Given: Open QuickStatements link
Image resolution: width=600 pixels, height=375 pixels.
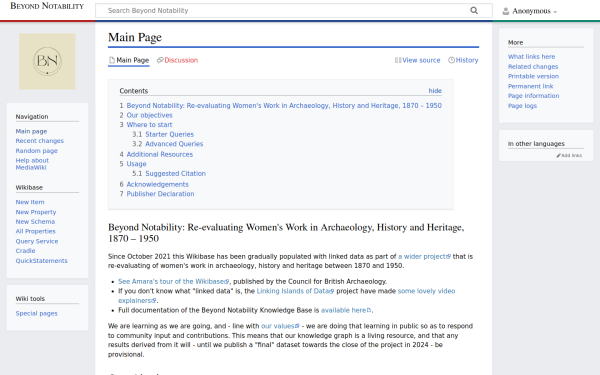Looking at the screenshot, I should point(42,261).
